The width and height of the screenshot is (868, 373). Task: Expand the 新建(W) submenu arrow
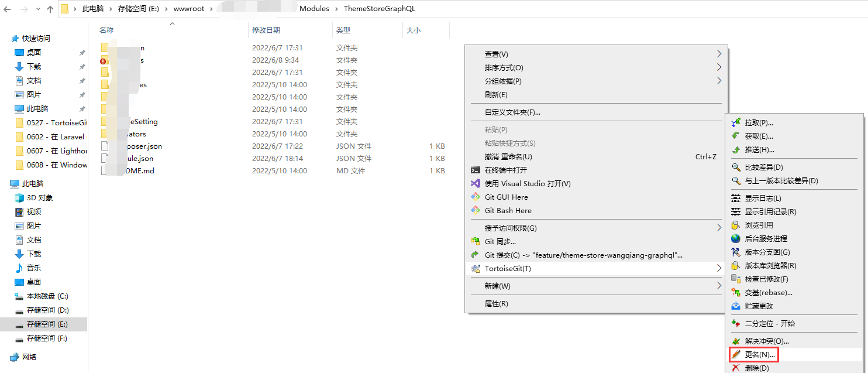(x=719, y=286)
